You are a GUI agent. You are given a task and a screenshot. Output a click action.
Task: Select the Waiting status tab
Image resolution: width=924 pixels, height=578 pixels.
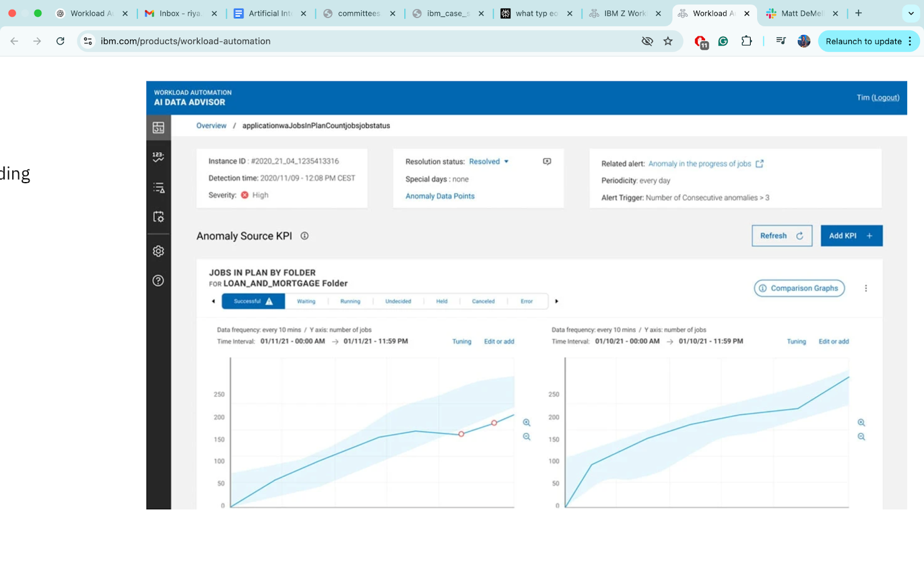(x=306, y=301)
